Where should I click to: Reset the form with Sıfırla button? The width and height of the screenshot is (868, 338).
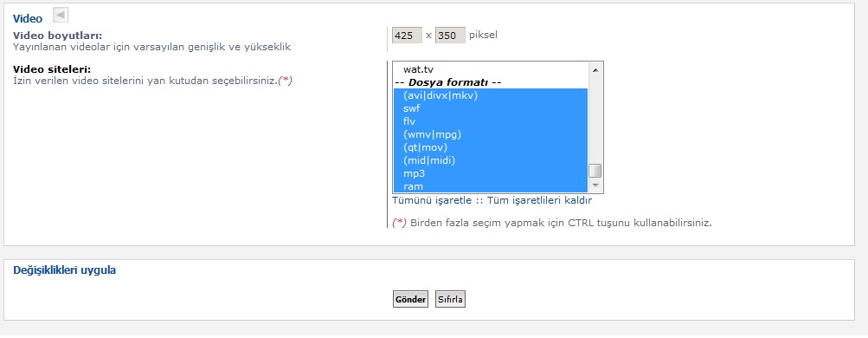coord(450,300)
